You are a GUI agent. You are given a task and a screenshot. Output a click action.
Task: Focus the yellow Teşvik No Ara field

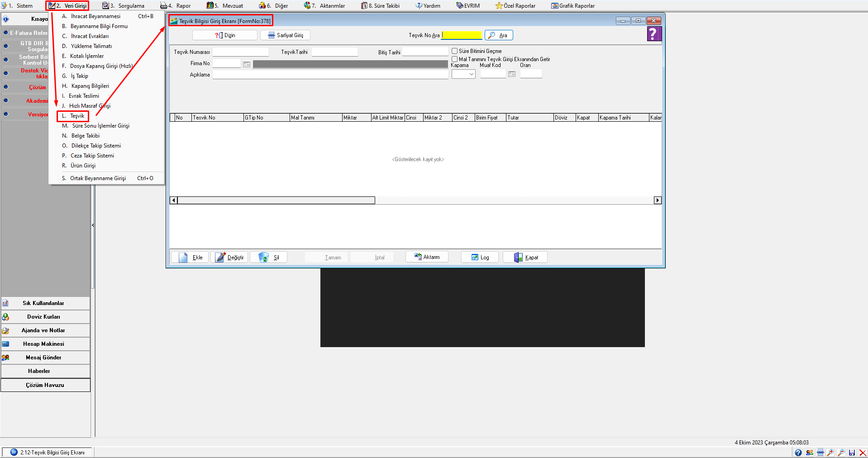[462, 35]
